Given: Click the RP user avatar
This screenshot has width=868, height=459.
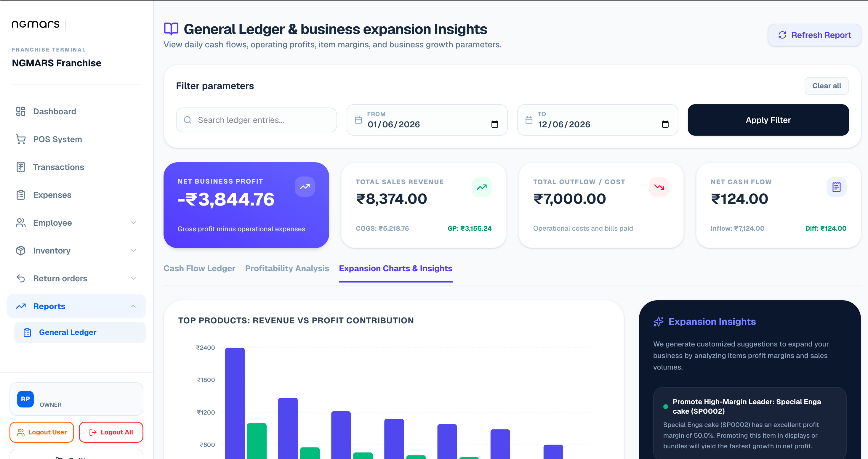Looking at the screenshot, I should [25, 399].
